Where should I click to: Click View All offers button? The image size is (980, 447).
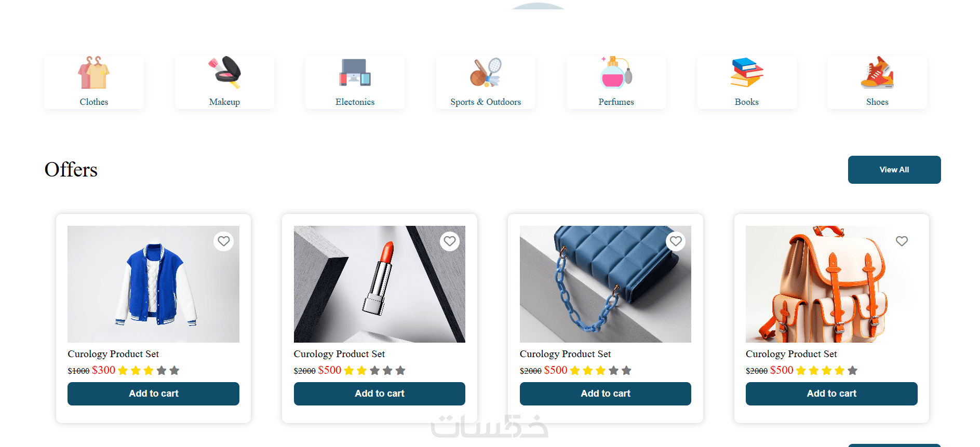click(894, 170)
